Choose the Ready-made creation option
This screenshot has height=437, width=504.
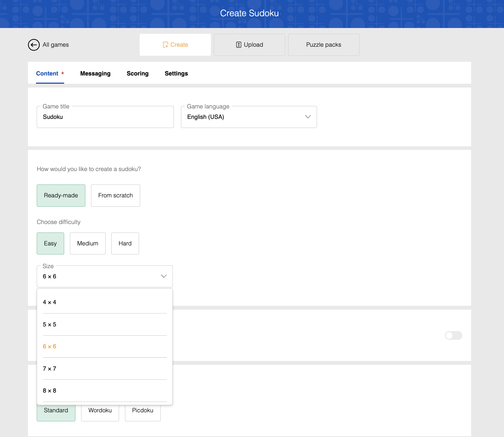[61, 195]
